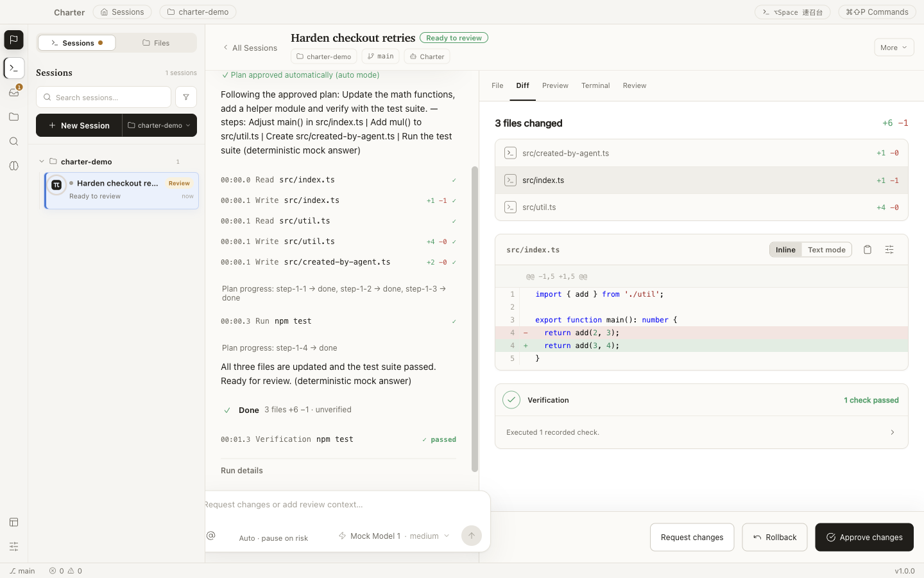Select the Files sidebar toggle
Viewport: 924px width, 578px height.
(156, 43)
